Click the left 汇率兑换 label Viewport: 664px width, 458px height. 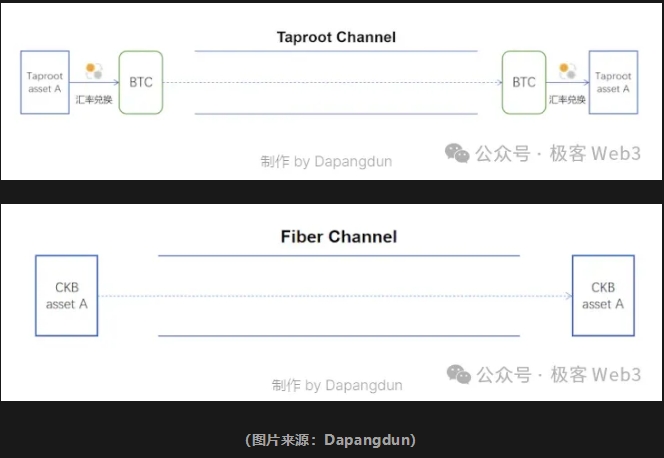94,99
